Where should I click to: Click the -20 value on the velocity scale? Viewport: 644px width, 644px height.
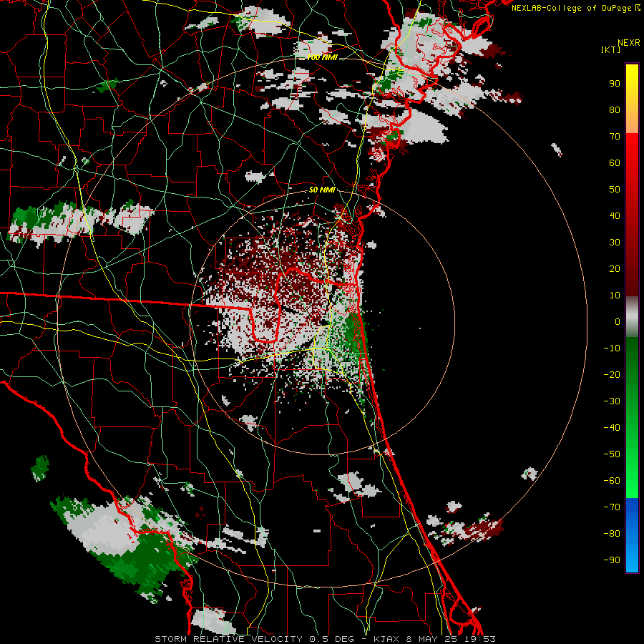pyautogui.click(x=612, y=374)
